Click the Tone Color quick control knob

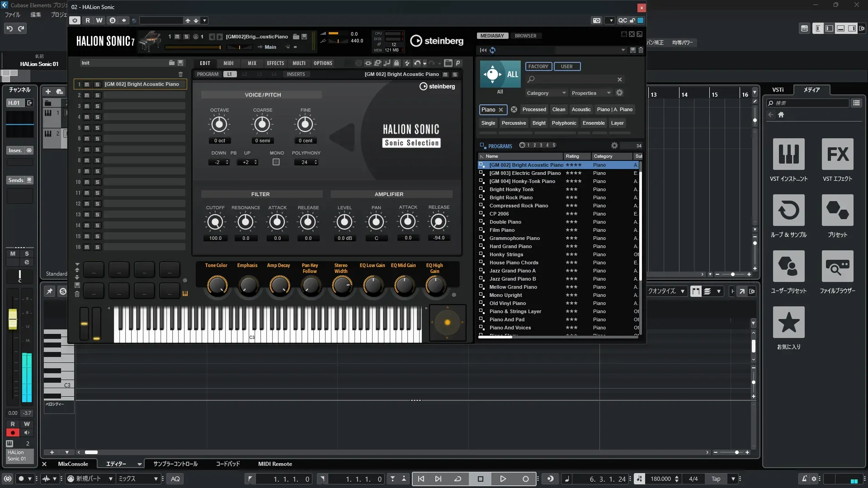[217, 286]
